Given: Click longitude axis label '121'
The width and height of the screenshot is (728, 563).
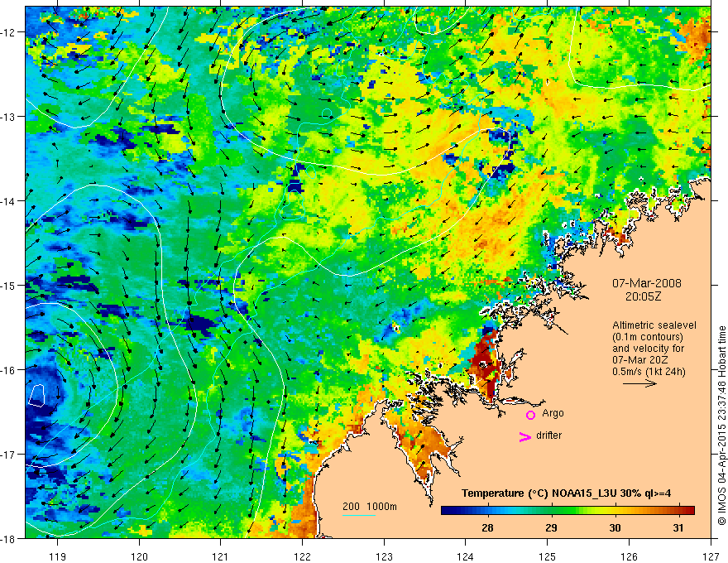Looking at the screenshot, I should (221, 556).
